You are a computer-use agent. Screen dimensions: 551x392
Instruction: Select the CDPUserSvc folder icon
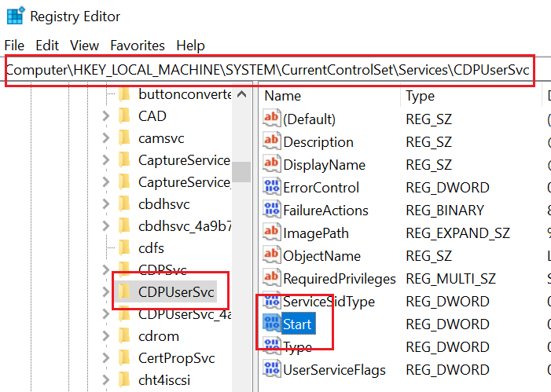point(124,292)
